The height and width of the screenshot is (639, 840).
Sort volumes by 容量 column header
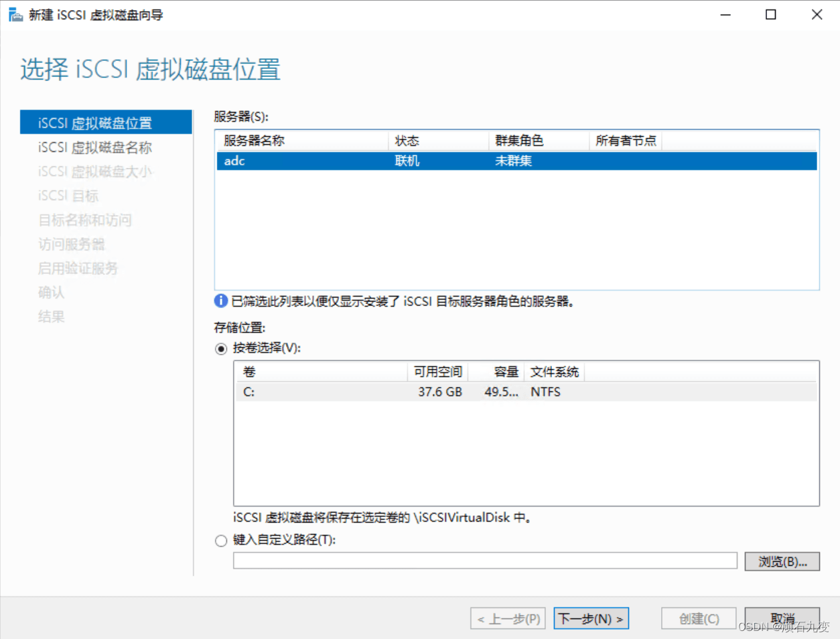point(496,372)
